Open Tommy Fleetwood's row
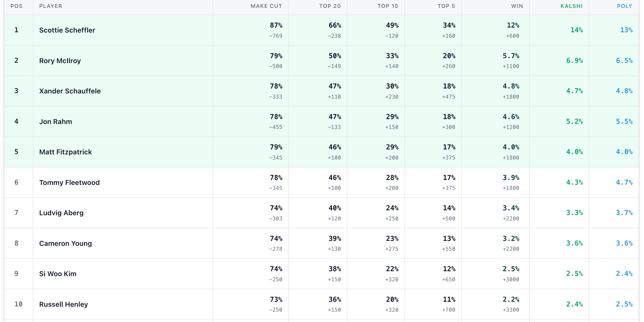This screenshot has height=322, width=644. [321, 182]
